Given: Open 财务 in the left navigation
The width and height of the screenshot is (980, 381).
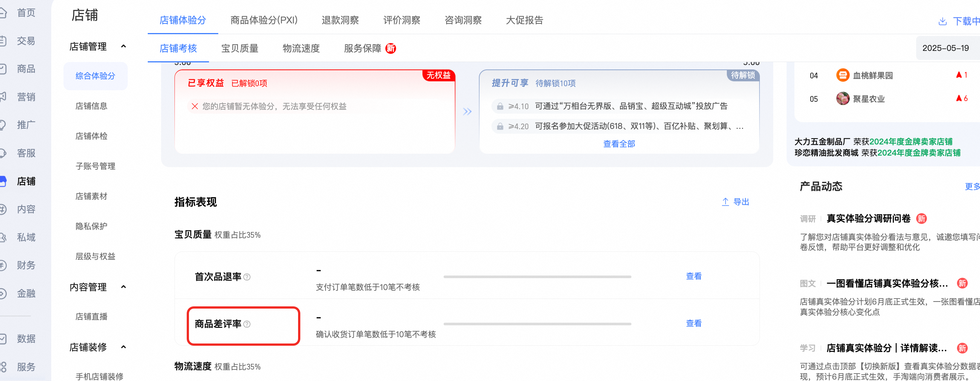Looking at the screenshot, I should tap(26, 265).
